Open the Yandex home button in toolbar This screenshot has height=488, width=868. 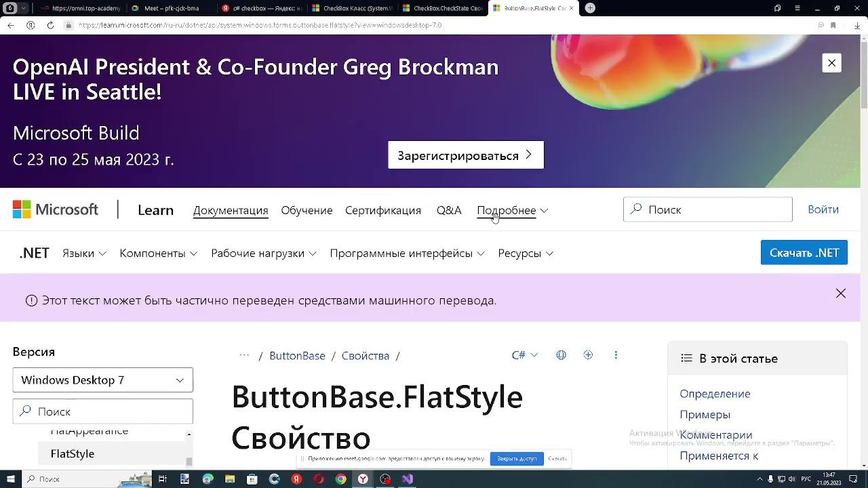point(31,25)
